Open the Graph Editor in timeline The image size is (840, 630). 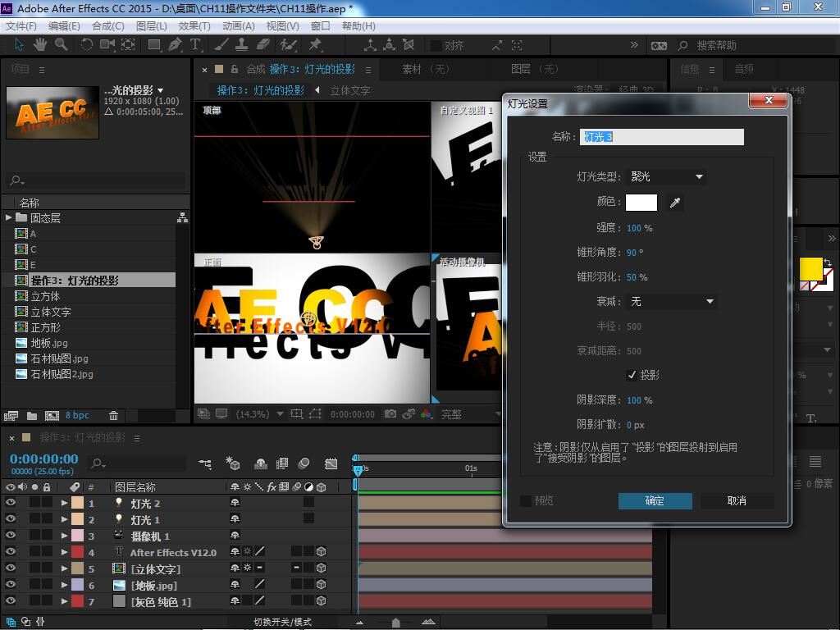click(x=331, y=463)
